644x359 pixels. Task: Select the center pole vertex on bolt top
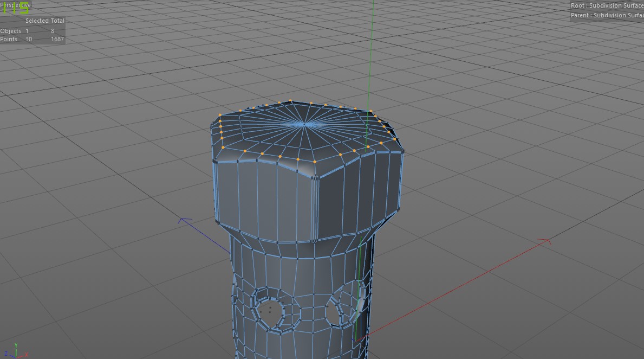tap(304, 123)
